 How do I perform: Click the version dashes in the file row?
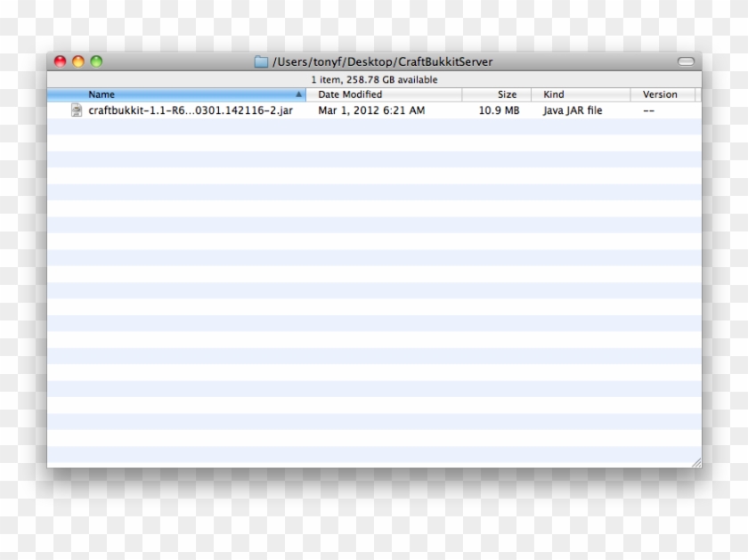pyautogui.click(x=648, y=111)
